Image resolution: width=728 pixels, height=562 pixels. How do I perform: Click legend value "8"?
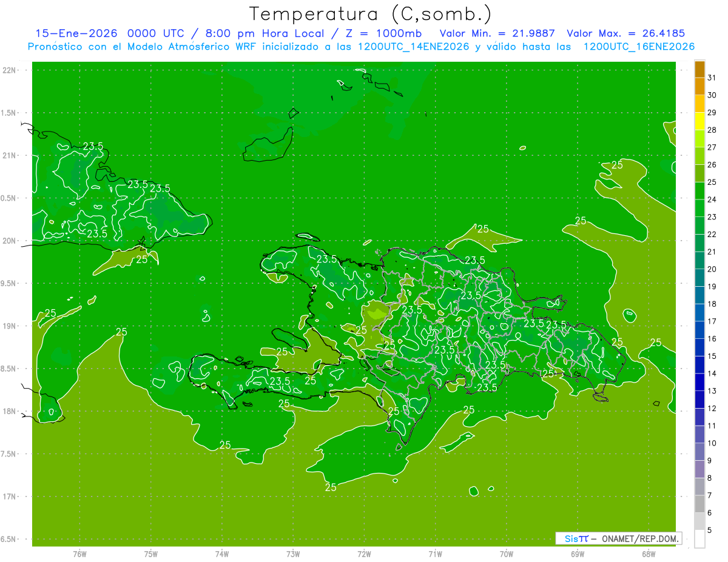tap(710, 478)
